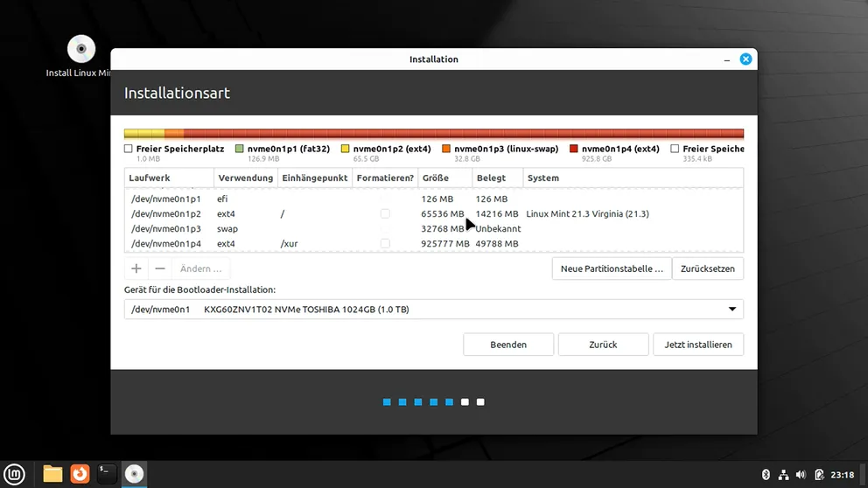Screen dimensions: 868x488
Task: Sort by the Einhängepunkt column header
Action: click(315, 178)
